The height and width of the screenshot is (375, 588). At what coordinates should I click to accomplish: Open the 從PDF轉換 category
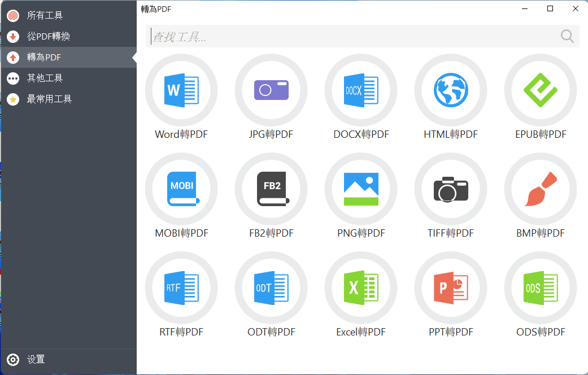(x=68, y=36)
